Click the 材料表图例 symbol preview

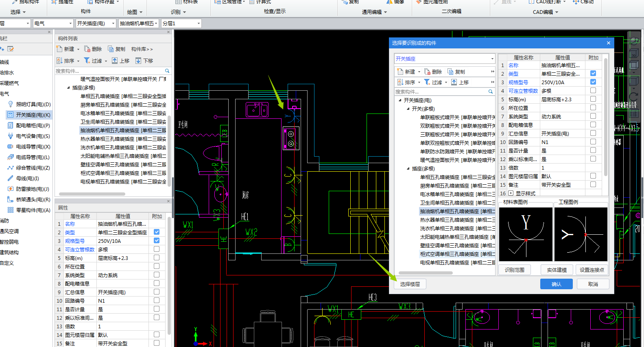click(x=526, y=234)
